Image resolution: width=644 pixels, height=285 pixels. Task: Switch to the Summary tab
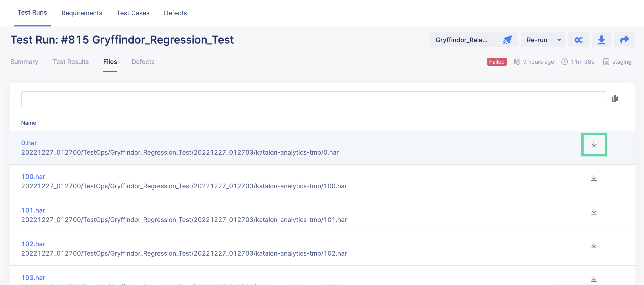click(x=24, y=62)
